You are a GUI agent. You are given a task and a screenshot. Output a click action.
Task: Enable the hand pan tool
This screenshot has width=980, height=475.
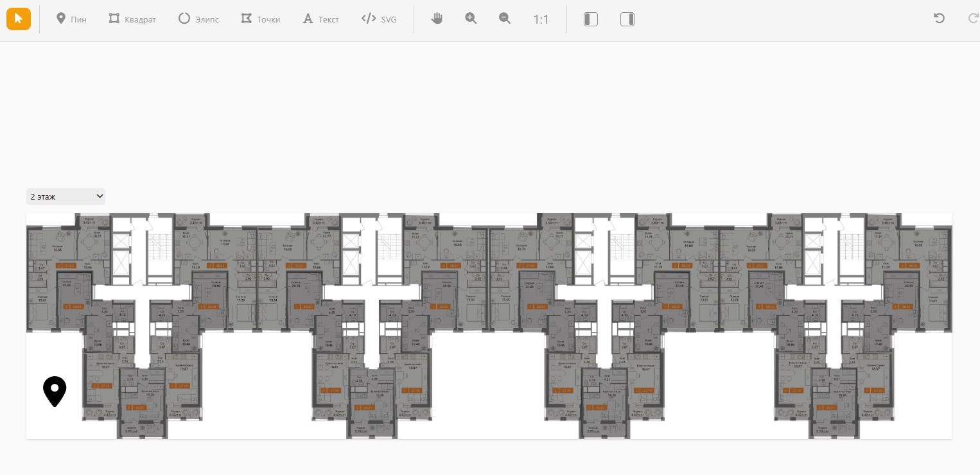[437, 19]
